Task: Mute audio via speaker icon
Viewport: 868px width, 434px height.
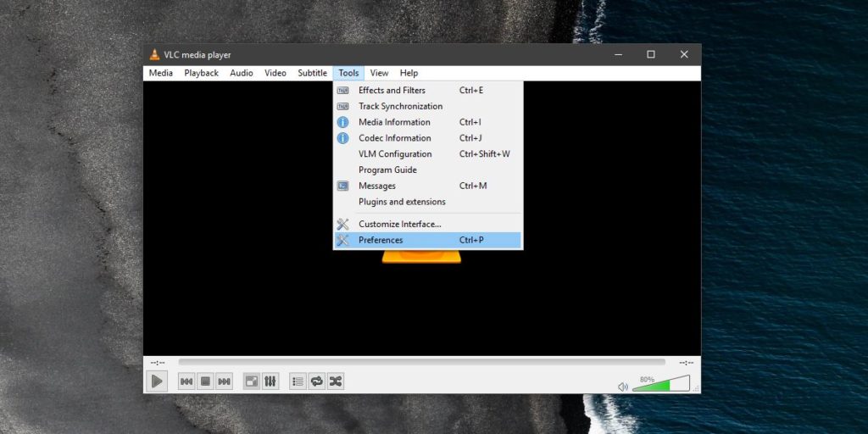Action: coord(623,387)
